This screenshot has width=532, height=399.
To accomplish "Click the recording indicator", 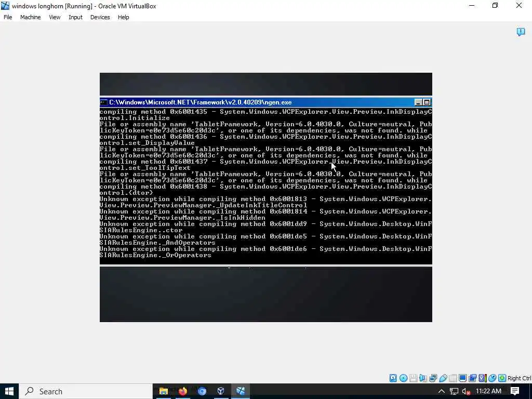I will (472, 378).
